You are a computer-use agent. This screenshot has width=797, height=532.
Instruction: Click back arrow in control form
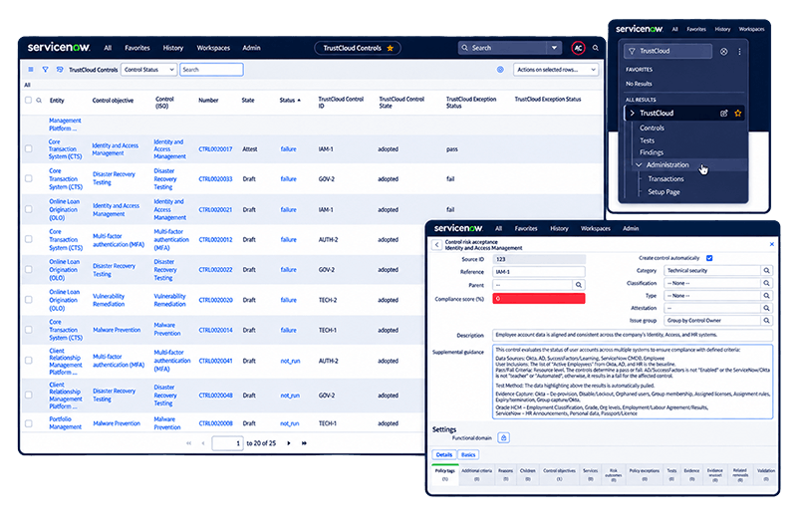coord(436,245)
